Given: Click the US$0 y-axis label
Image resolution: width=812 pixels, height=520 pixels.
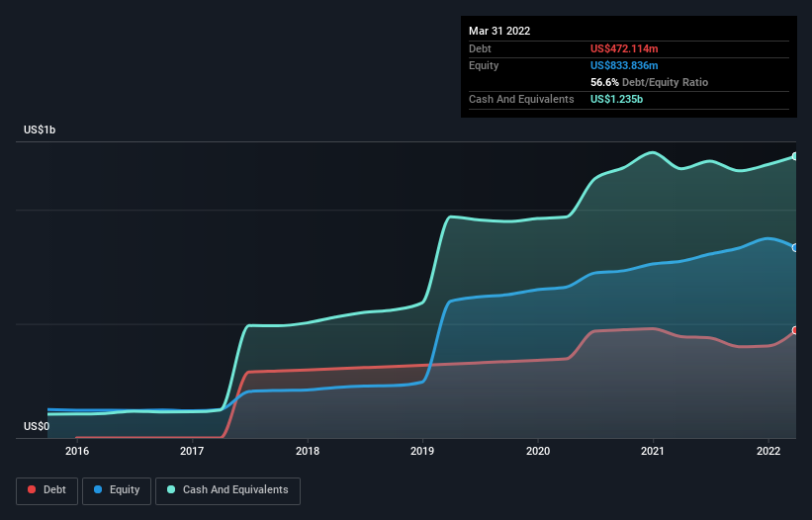Looking at the screenshot, I should point(37,426).
